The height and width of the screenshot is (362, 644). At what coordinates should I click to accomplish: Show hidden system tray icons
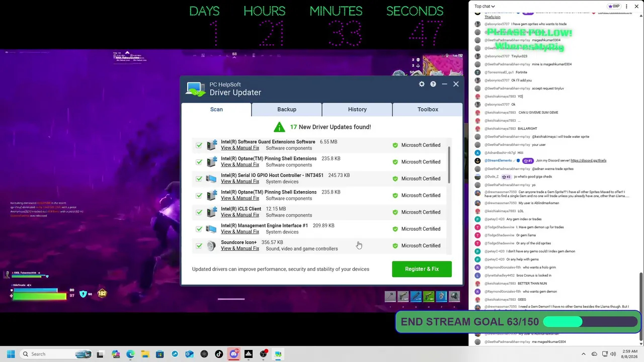click(584, 354)
